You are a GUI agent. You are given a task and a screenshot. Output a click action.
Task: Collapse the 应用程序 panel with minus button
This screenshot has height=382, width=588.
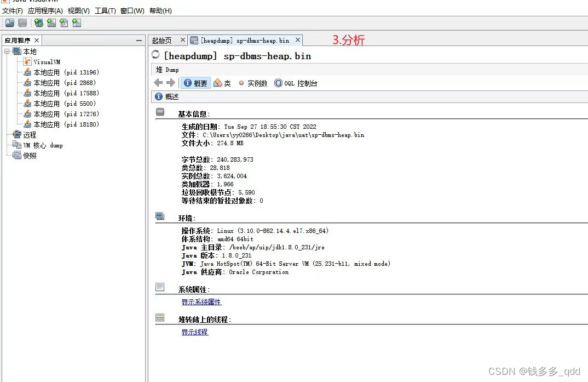point(140,39)
